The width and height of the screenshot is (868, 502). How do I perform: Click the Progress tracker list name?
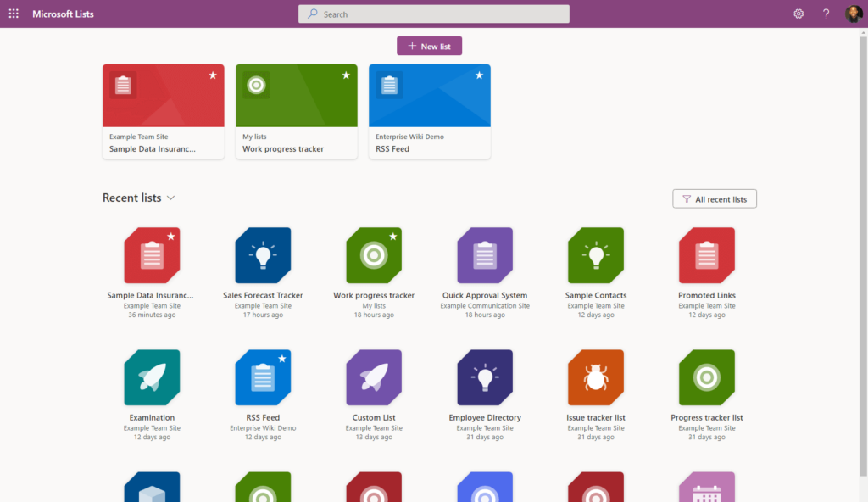click(x=707, y=417)
